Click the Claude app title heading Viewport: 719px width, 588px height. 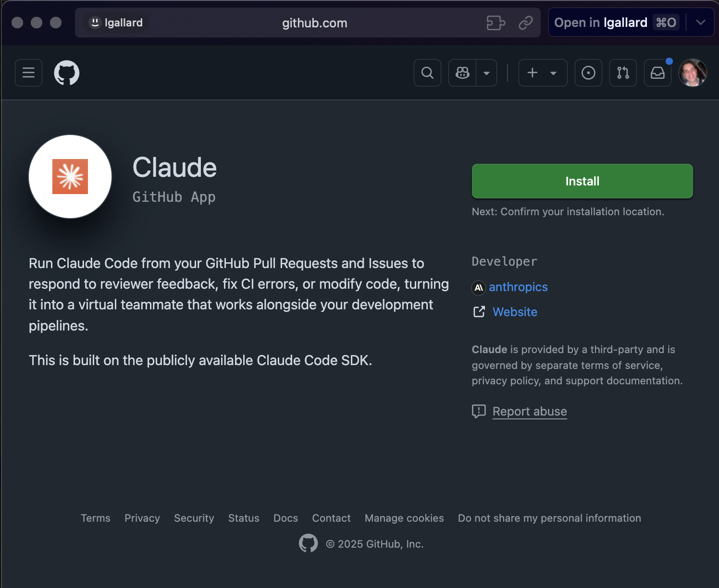coord(174,168)
